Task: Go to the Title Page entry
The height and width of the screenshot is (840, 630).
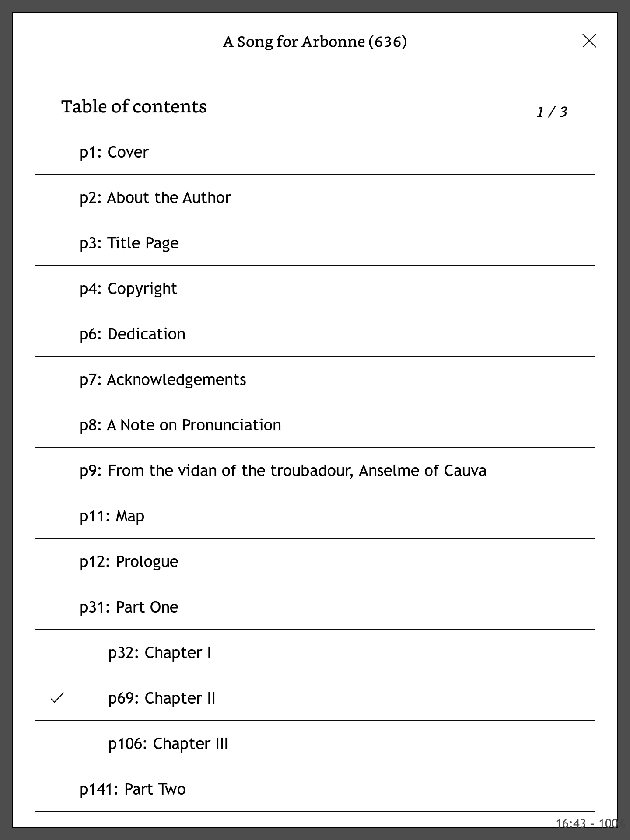Action: [x=129, y=243]
